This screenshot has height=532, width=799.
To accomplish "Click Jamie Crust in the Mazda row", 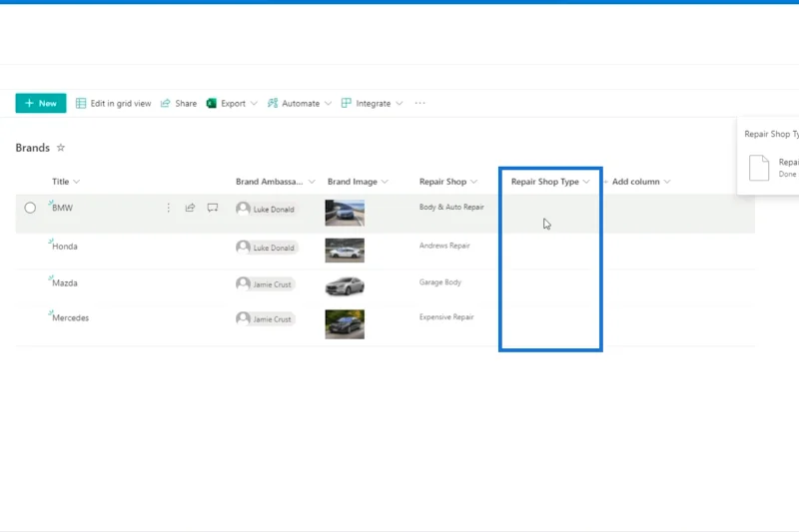I will (x=264, y=284).
